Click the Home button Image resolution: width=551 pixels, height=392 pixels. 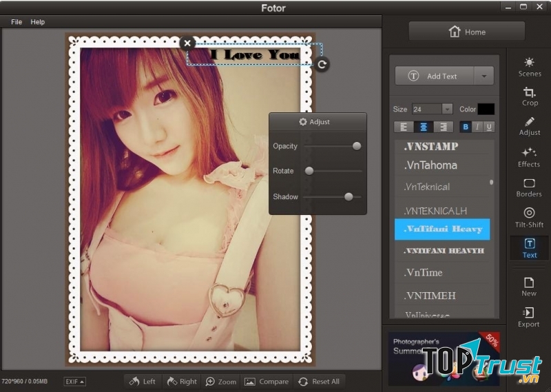click(466, 32)
